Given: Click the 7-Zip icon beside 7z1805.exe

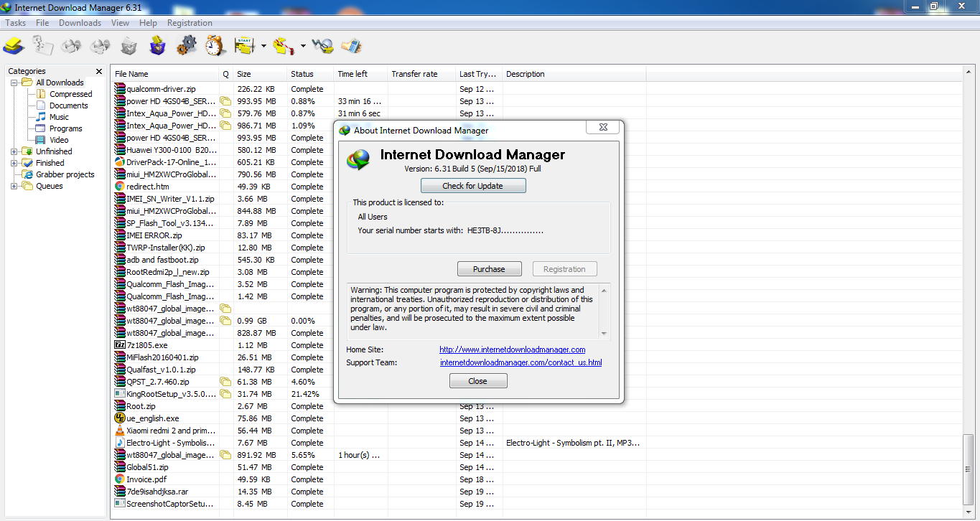Looking at the screenshot, I should click(120, 345).
